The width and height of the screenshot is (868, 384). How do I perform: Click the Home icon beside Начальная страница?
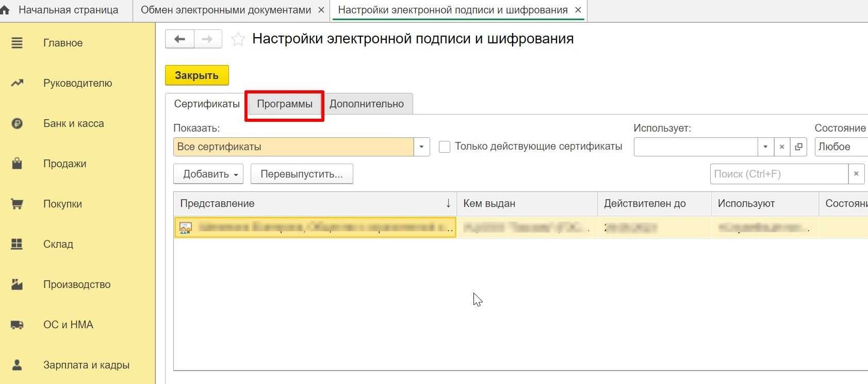click(5, 10)
